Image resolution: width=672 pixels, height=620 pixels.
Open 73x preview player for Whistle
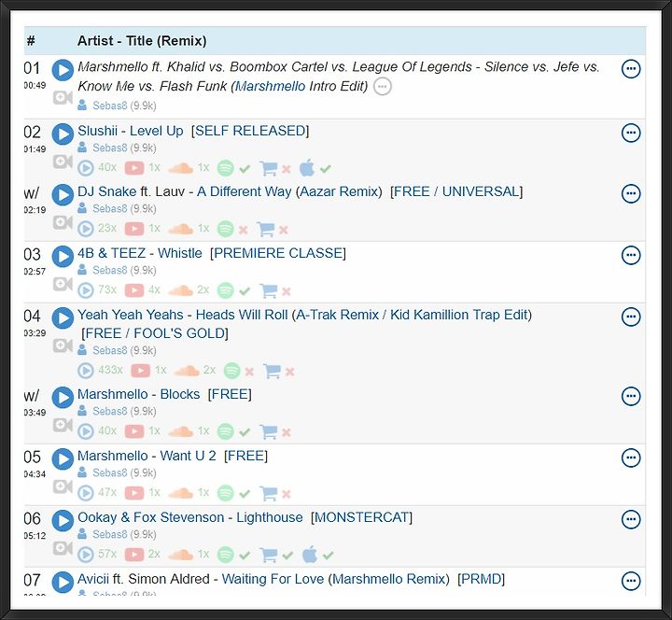pos(86,290)
